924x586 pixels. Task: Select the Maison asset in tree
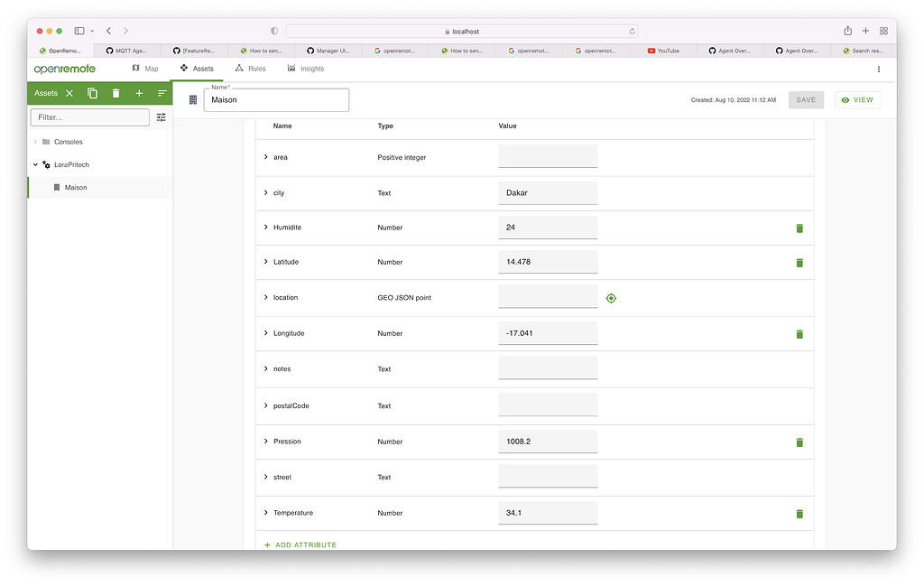pos(76,188)
